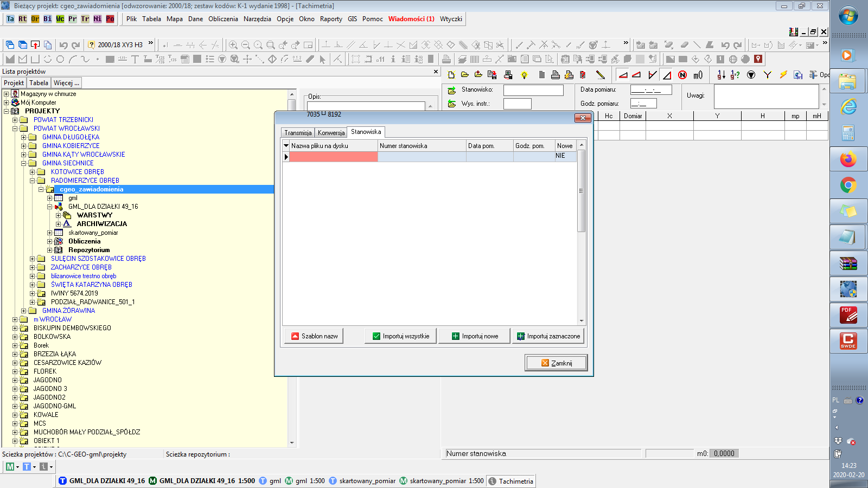The width and height of the screenshot is (868, 488).
Task: Expand the KOTOWICE OBRĘB tree node
Action: 33,172
